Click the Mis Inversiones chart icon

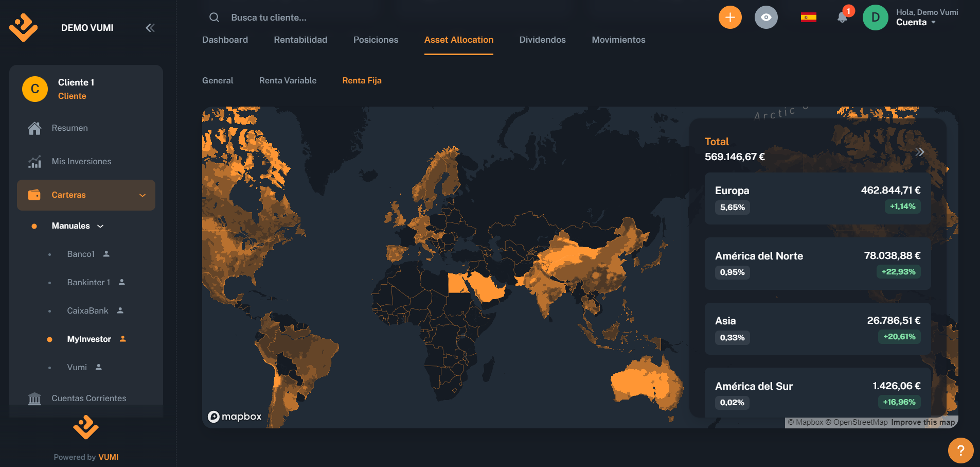pyautogui.click(x=34, y=162)
